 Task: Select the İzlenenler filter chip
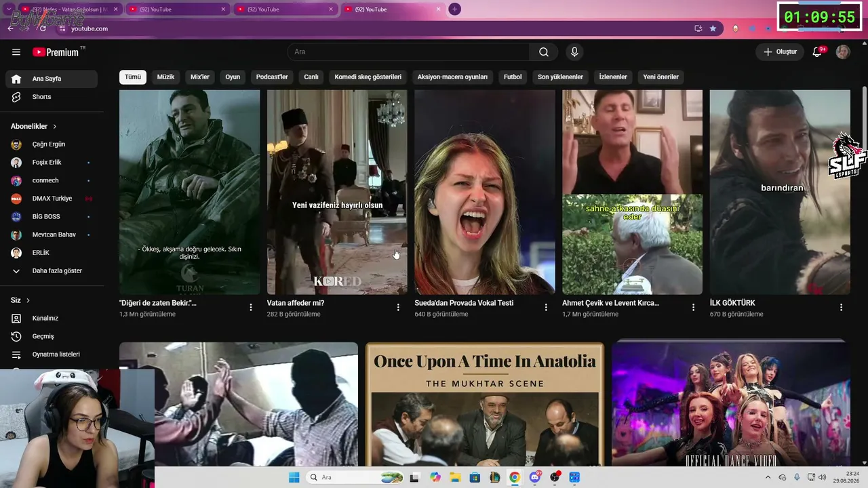613,77
